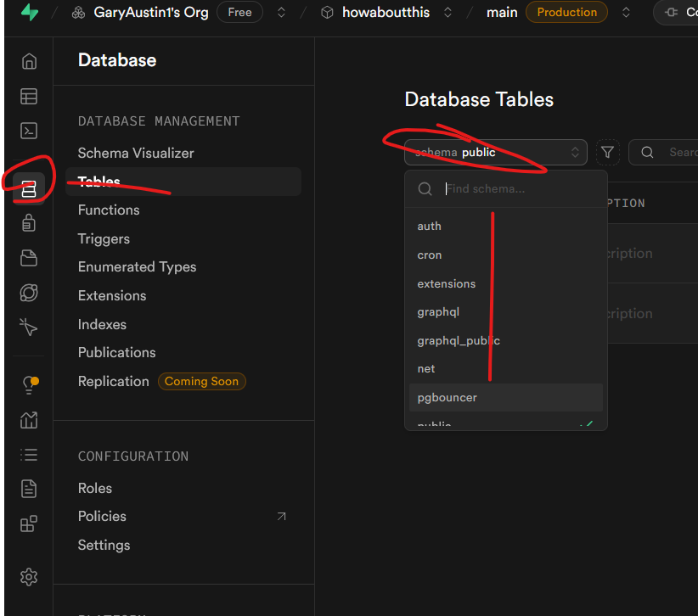Viewport: 698px width, 616px height.
Task: Click the Database icon in sidebar
Action: tap(29, 188)
